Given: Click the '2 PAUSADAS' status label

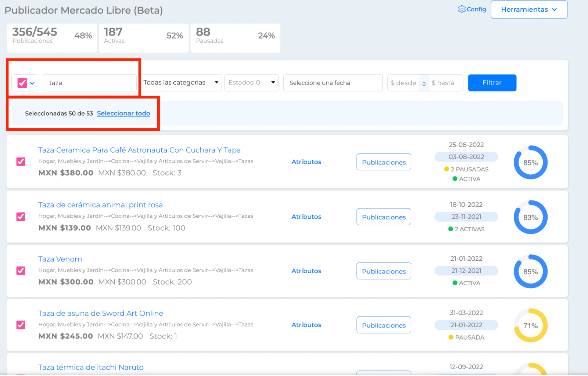Looking at the screenshot, I should pyautogui.click(x=466, y=169).
